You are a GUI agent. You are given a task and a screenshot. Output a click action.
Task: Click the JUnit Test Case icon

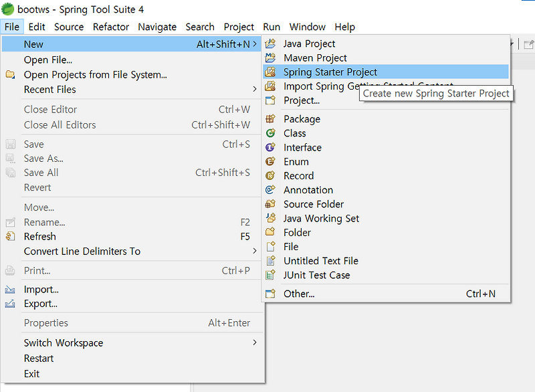pos(270,275)
